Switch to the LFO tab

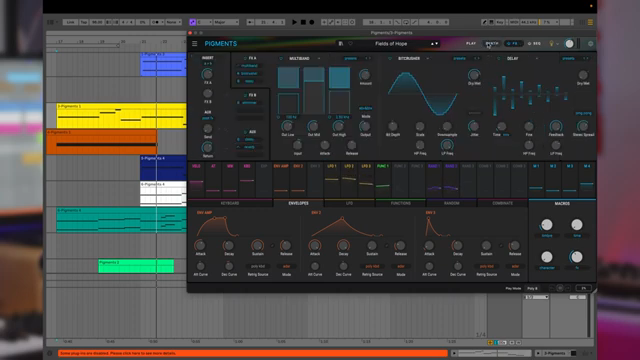point(349,203)
